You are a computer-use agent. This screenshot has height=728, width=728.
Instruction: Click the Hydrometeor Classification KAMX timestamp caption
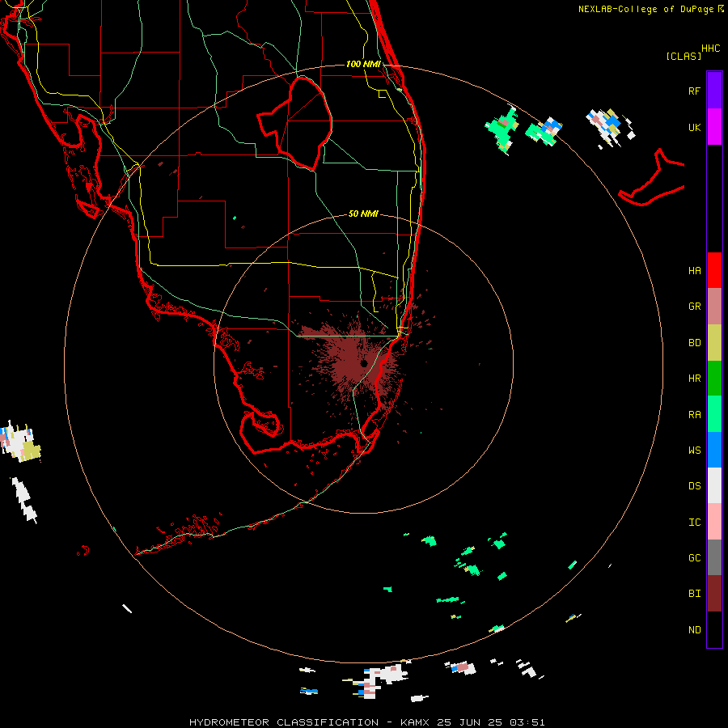(366, 722)
